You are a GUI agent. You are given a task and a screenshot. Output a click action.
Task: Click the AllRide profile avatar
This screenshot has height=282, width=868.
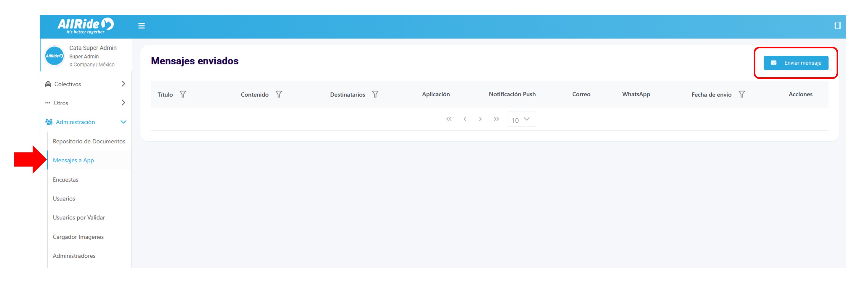(54, 56)
